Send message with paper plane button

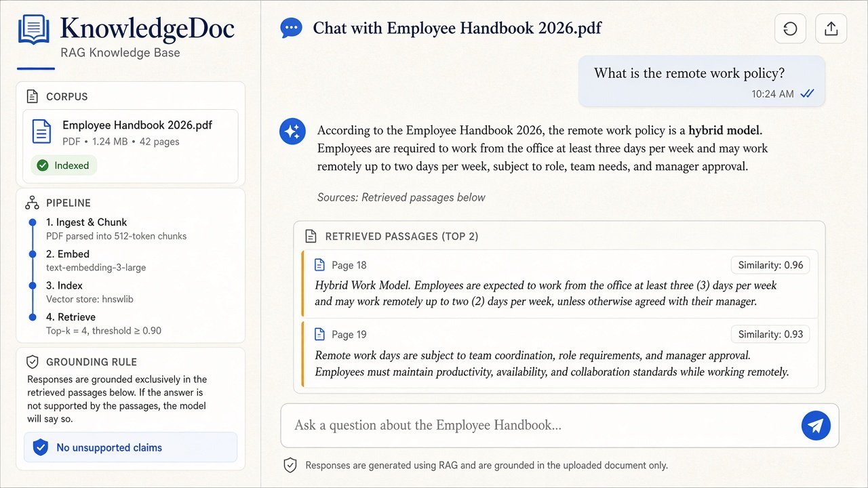(x=816, y=426)
